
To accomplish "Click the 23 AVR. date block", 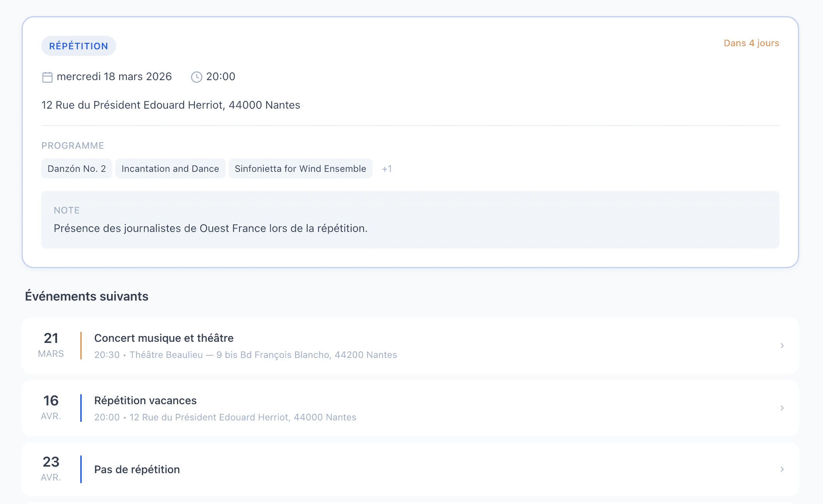I will click(51, 469).
